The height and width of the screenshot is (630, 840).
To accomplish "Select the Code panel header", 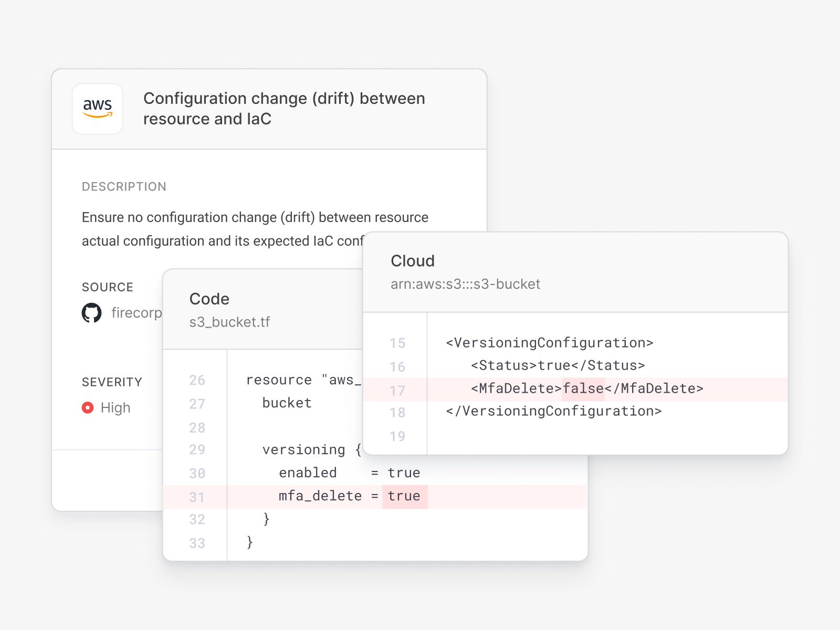I will click(x=209, y=299).
